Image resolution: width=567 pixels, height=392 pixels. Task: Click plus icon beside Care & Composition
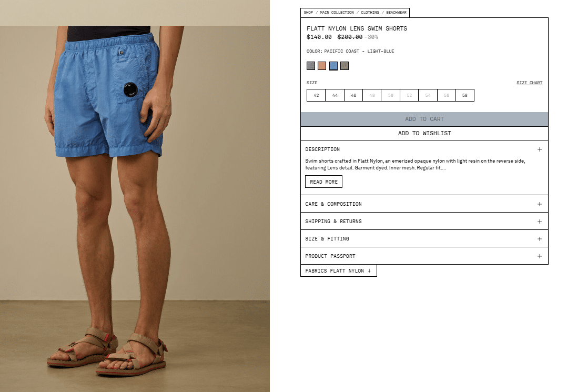coord(539,204)
